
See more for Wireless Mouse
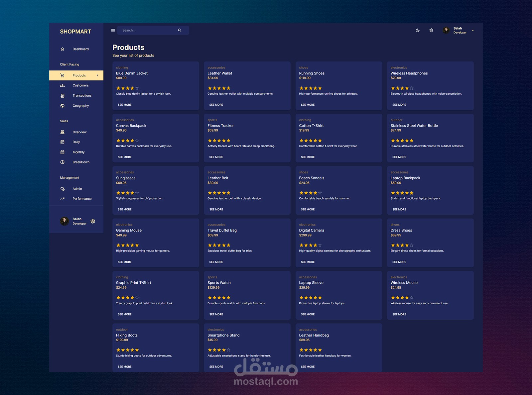(x=399, y=314)
